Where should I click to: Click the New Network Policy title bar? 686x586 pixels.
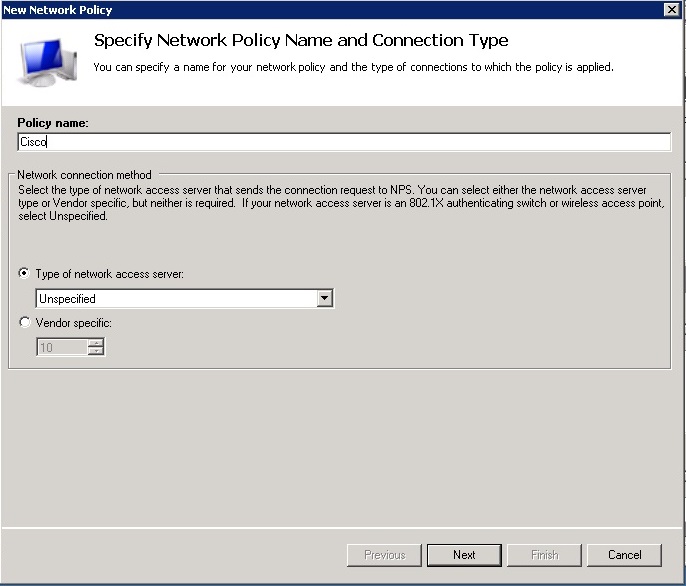(300, 9)
